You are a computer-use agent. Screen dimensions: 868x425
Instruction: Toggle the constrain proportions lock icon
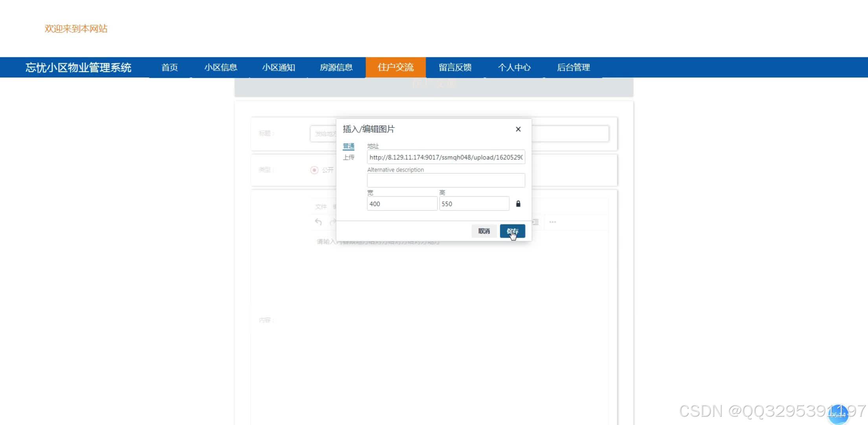[518, 203]
